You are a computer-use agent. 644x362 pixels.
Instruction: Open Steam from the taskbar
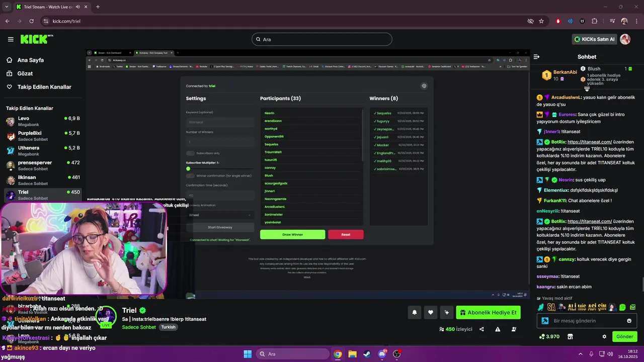click(367, 354)
